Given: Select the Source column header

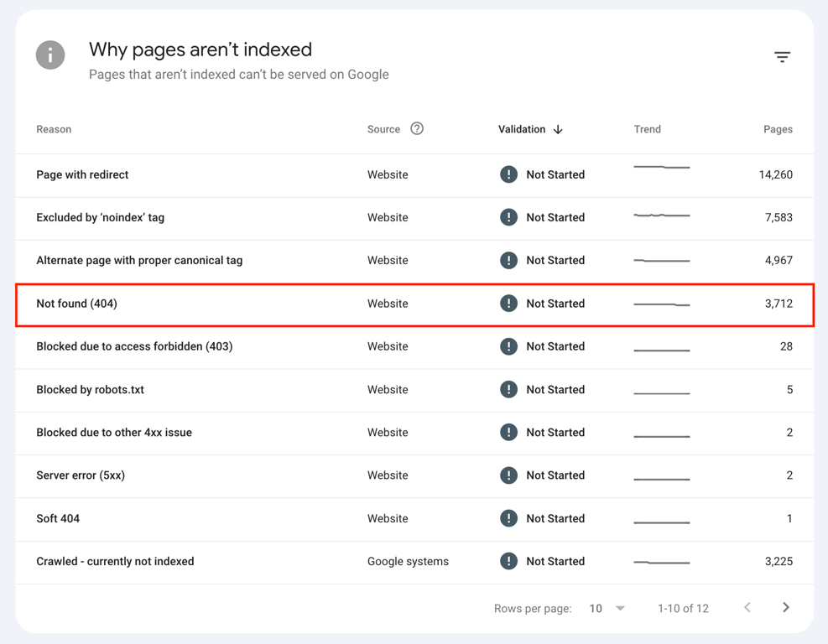Looking at the screenshot, I should point(383,129).
